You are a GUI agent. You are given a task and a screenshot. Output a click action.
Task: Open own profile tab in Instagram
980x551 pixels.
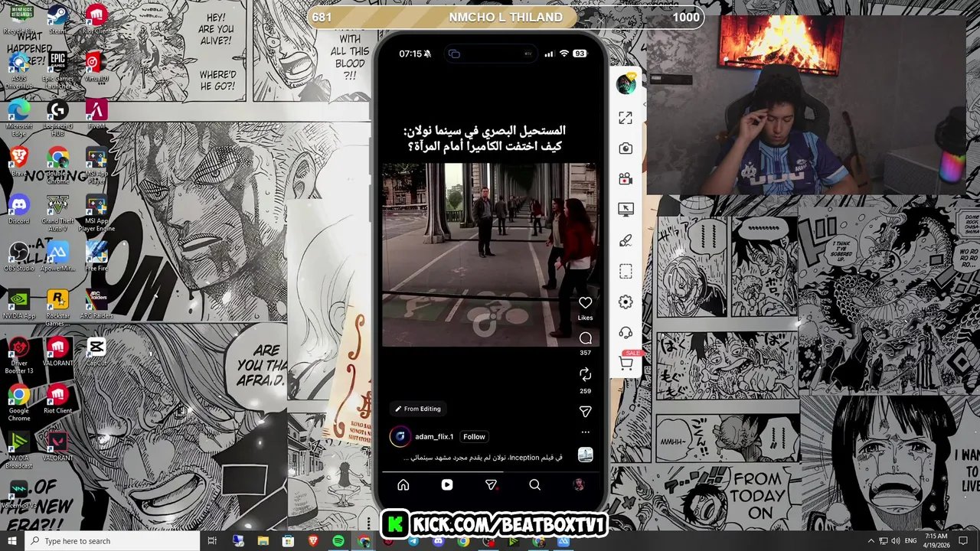(579, 484)
